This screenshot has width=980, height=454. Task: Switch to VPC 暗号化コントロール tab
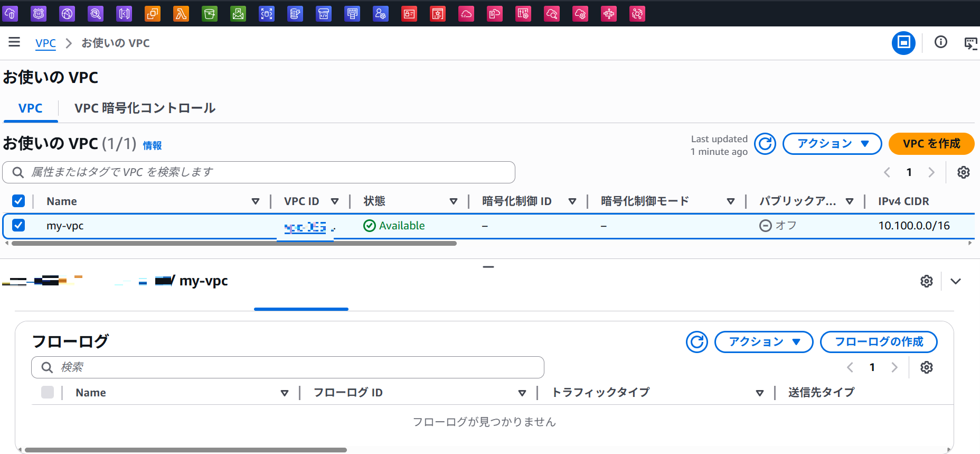tap(145, 108)
